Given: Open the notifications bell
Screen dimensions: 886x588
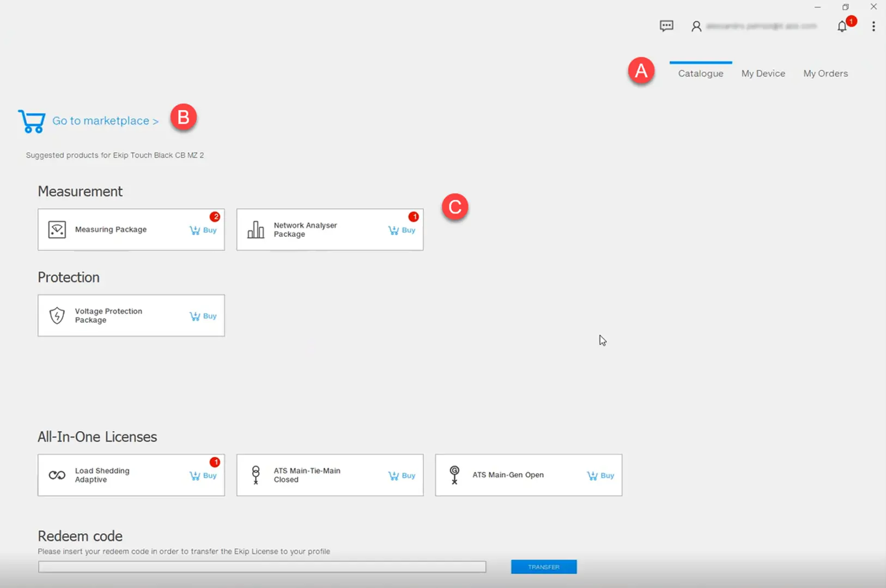Looking at the screenshot, I should point(841,26).
